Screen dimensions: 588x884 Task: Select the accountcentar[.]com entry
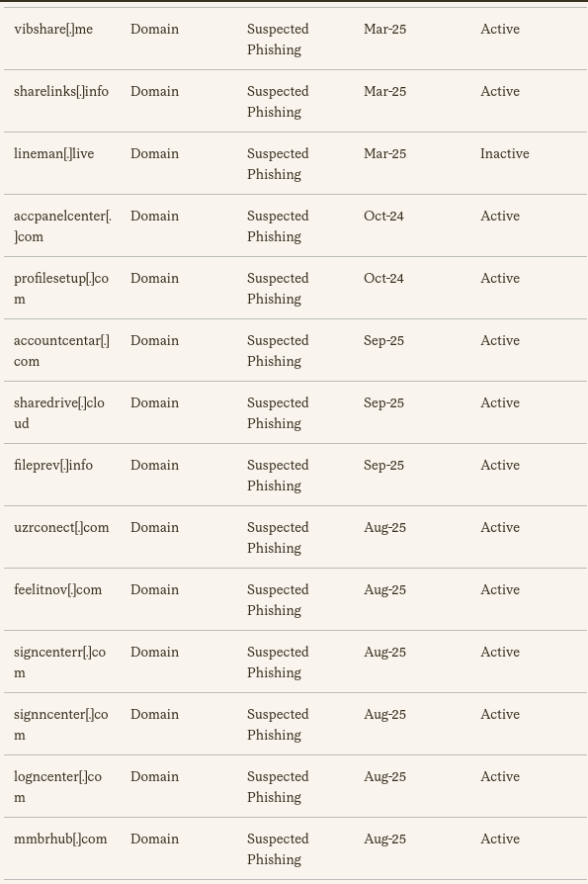(61, 351)
